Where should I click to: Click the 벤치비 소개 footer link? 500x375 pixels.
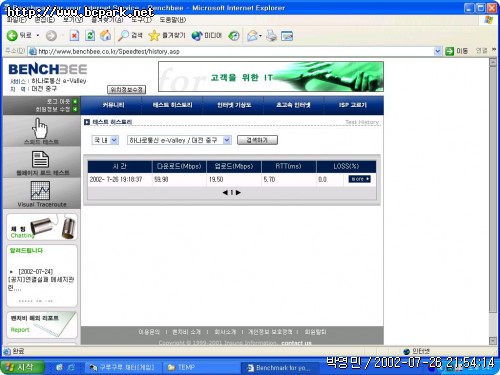(x=186, y=332)
